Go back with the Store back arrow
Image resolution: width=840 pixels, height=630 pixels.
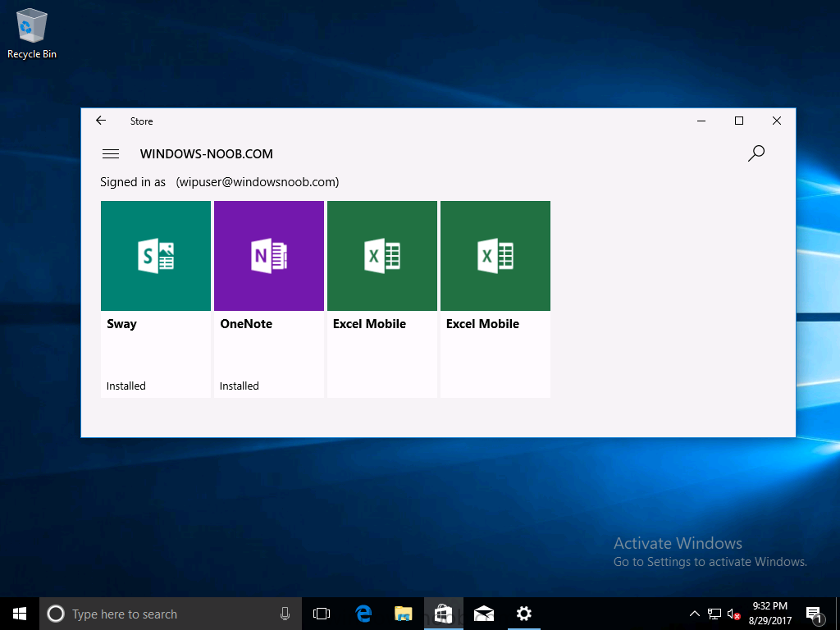tap(101, 121)
